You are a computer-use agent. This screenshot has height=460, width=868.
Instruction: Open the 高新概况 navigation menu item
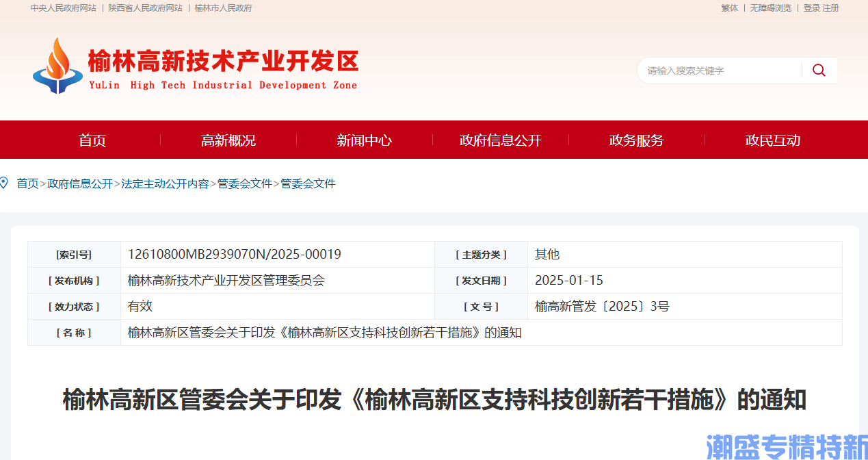(228, 140)
